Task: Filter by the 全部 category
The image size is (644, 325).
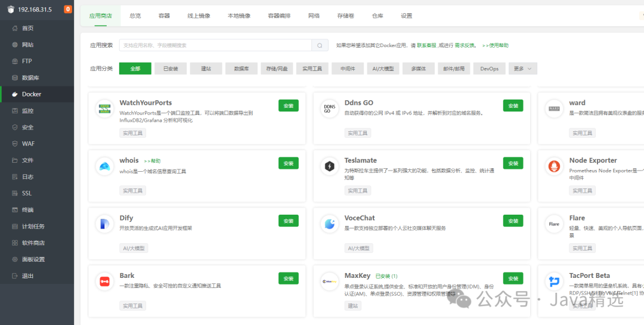Action: 135,69
